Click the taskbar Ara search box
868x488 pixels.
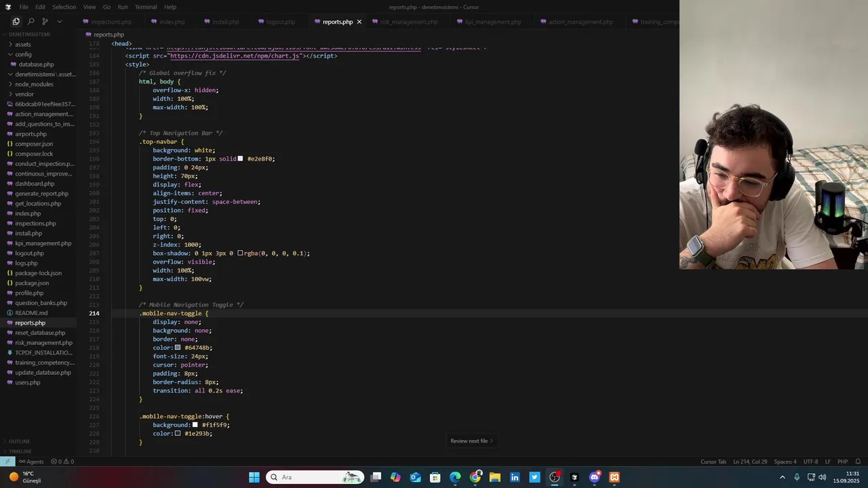[315, 477]
